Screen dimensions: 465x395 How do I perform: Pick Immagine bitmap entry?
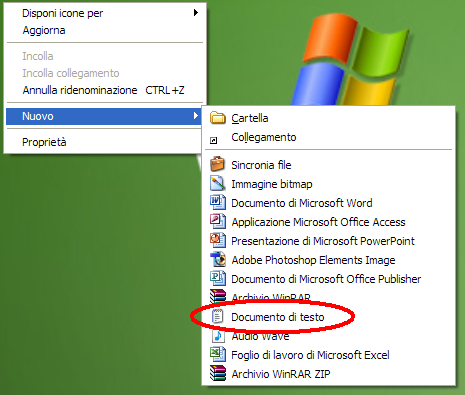272,184
